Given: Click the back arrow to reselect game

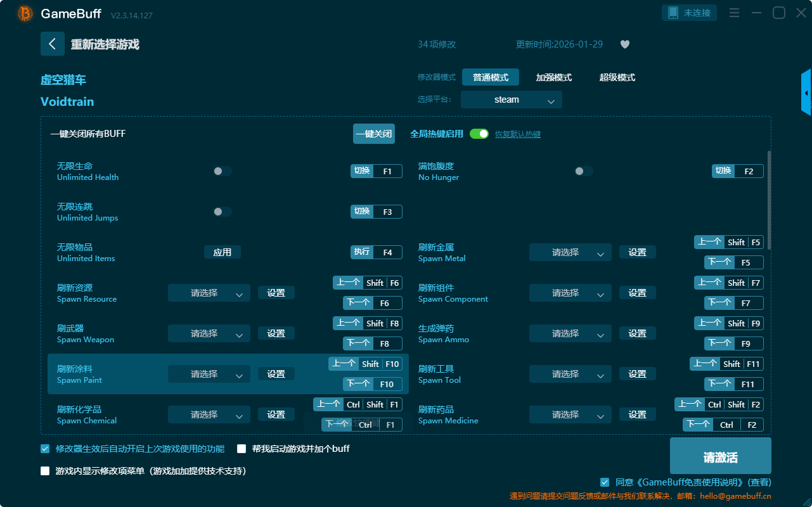Looking at the screenshot, I should tap(53, 44).
